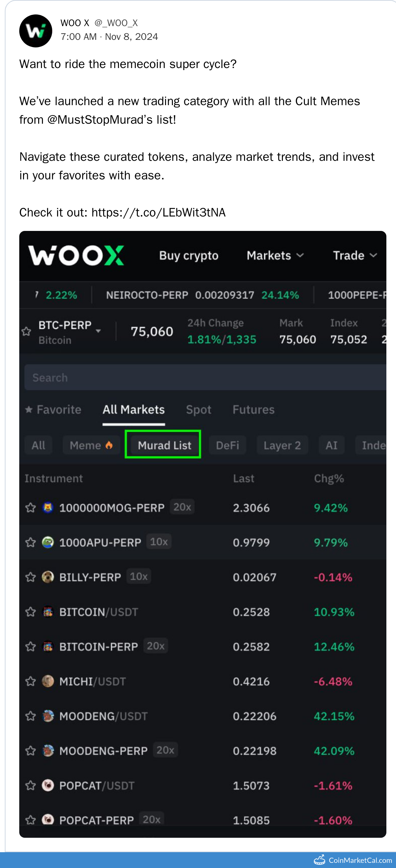The width and height of the screenshot is (396, 868).
Task: Click the WOO X profile avatar
Action: point(36,31)
